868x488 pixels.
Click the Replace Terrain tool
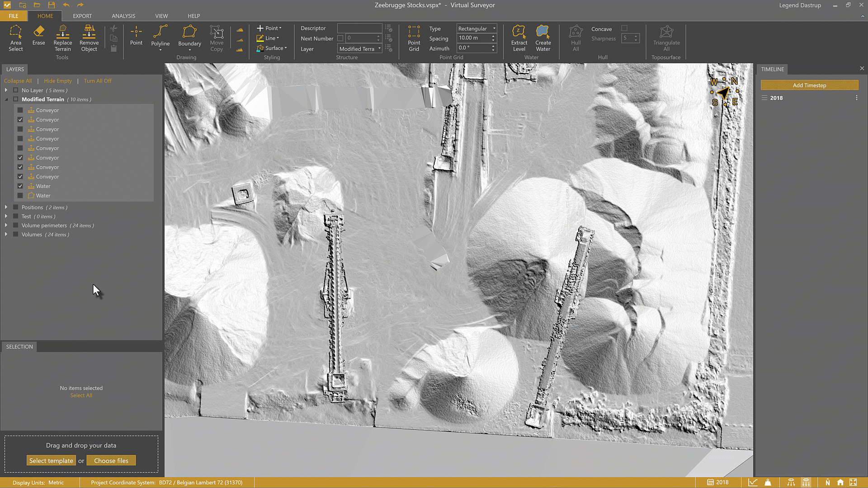coord(62,38)
